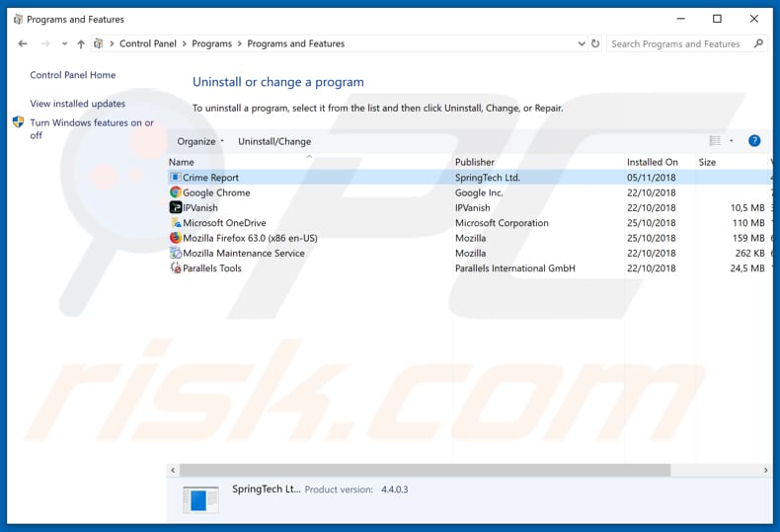This screenshot has width=780, height=532.
Task: Open Programs breadcrumb
Action: click(212, 43)
